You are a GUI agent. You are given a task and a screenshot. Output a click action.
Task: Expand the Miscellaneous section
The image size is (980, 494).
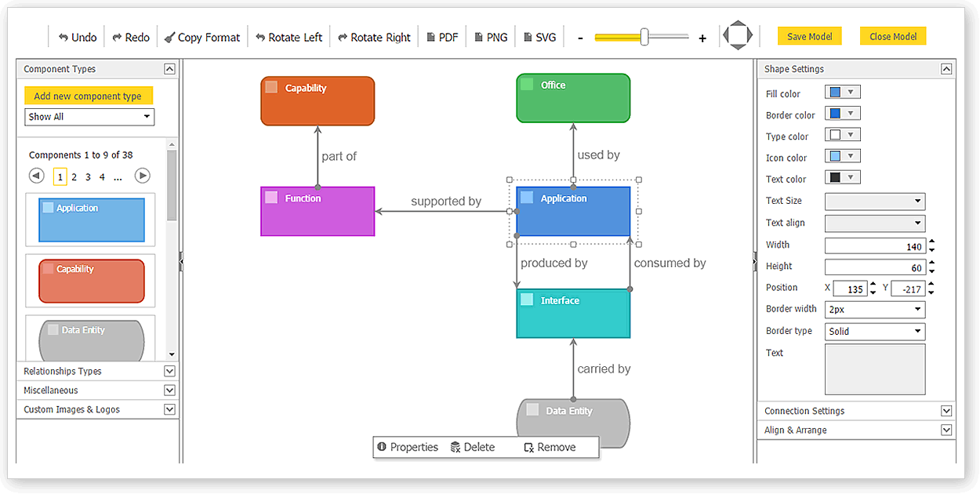click(x=169, y=390)
